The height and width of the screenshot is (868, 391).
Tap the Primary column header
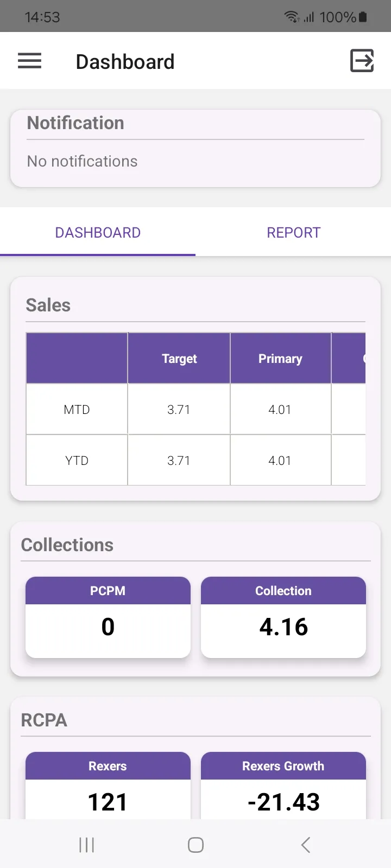280,359
